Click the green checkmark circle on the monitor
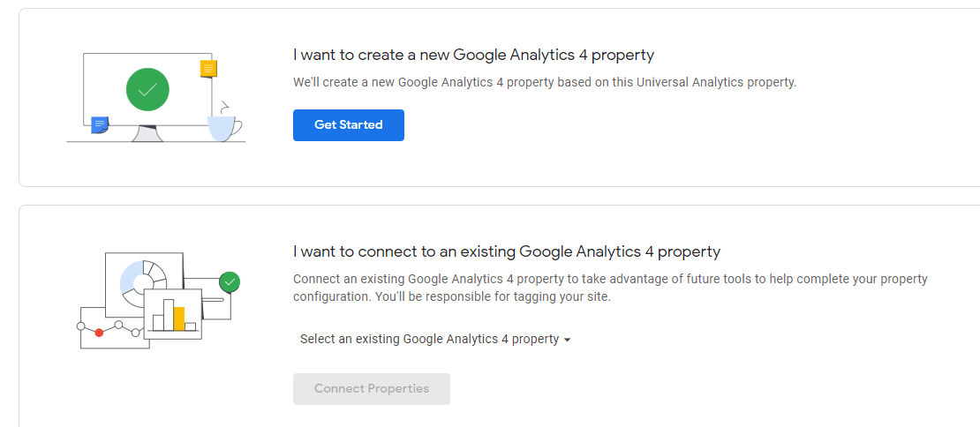The width and height of the screenshot is (980, 427). (x=147, y=90)
